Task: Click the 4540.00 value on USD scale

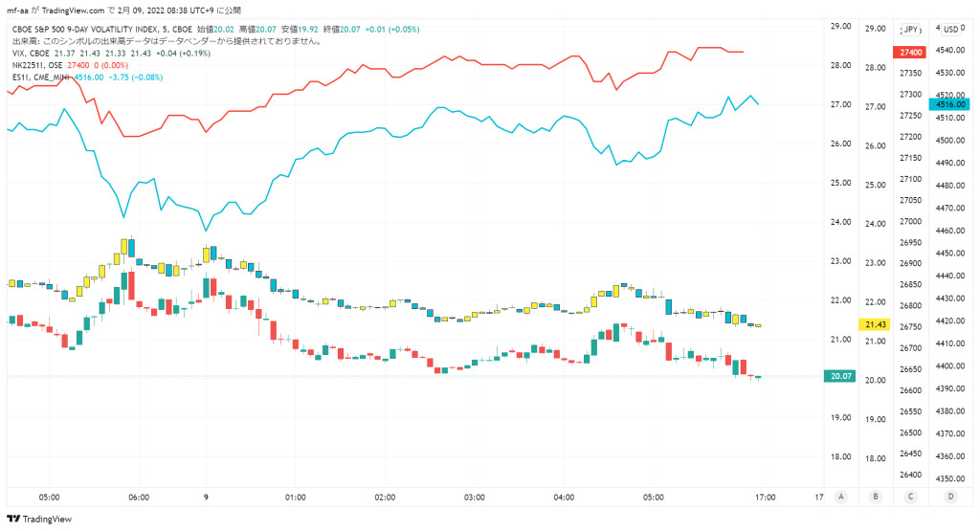Action: [950, 50]
